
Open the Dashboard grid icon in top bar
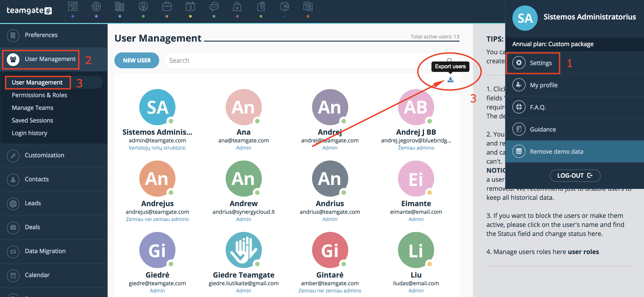click(73, 7)
